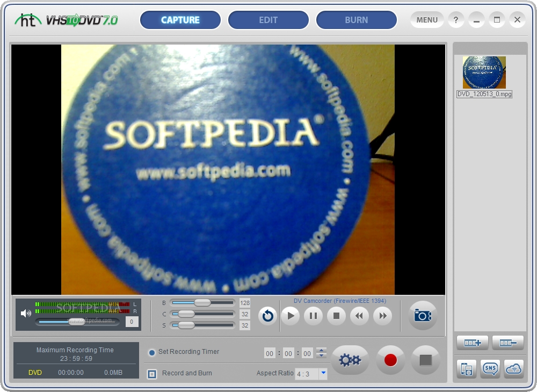The width and height of the screenshot is (537, 392).
Task: Click the brightness value 128 field
Action: click(x=244, y=303)
